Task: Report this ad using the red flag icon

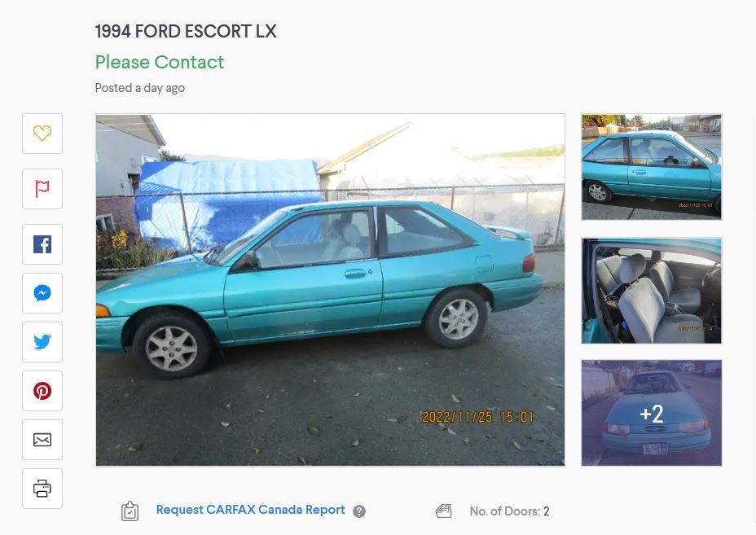Action: (x=42, y=189)
